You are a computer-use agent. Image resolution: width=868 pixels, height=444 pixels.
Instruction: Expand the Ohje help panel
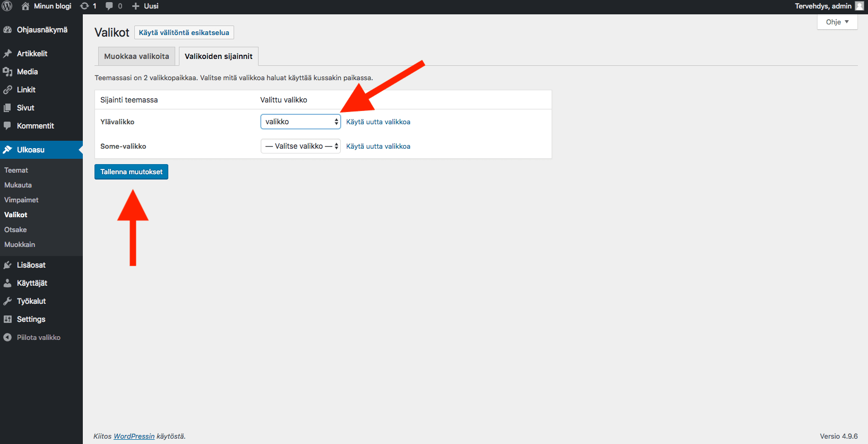click(837, 22)
